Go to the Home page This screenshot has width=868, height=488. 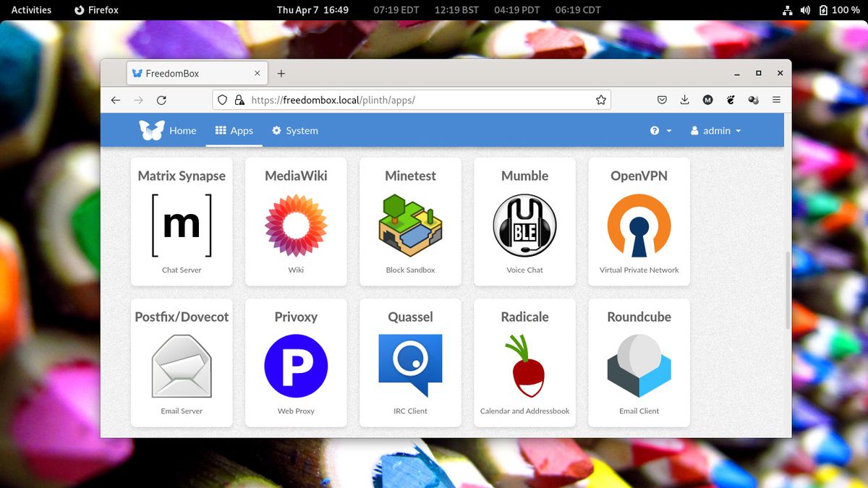pos(182,131)
